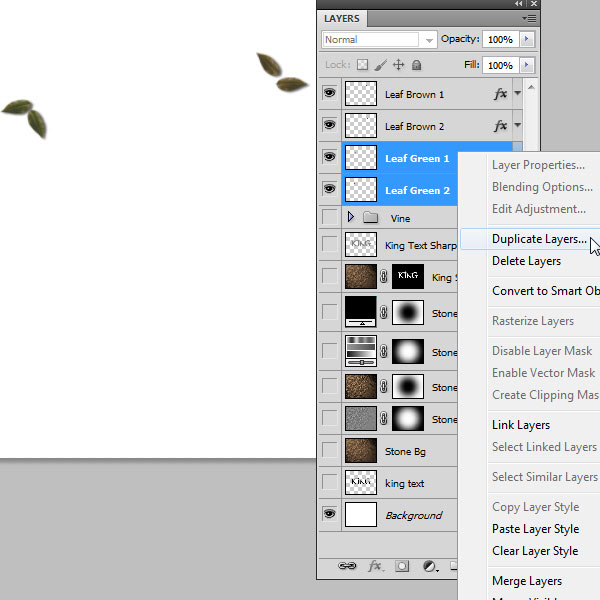Viewport: 600px width, 600px height.
Task: Expand the Vine group triangle
Action: tap(351, 217)
